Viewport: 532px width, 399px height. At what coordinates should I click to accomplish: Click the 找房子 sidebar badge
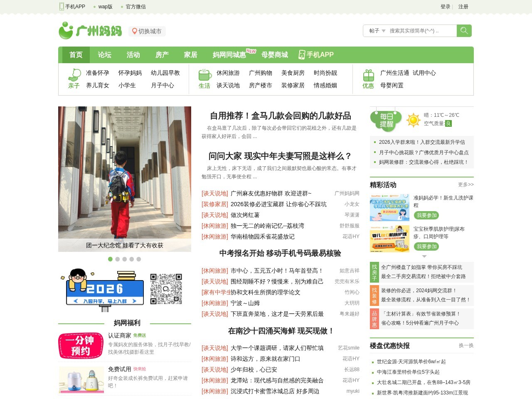374,271
